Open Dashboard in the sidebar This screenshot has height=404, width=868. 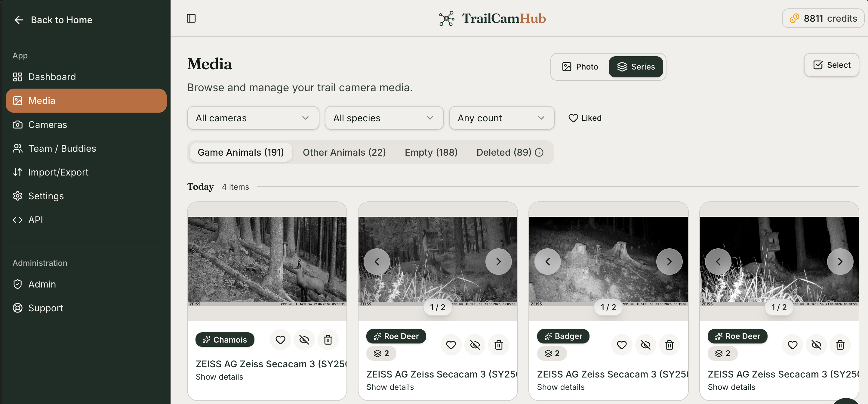pos(86,76)
